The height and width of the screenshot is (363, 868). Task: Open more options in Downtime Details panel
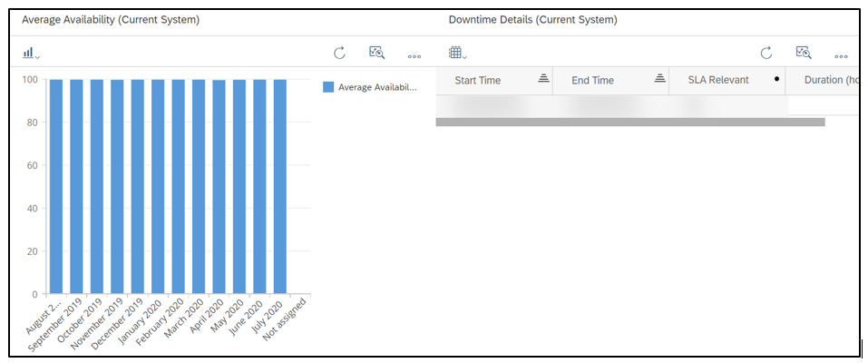842,56
